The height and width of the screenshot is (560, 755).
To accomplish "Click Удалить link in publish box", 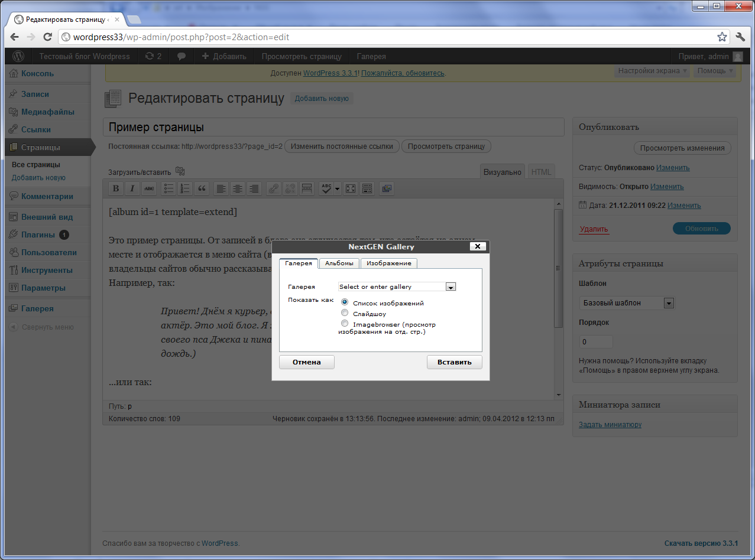I will pos(594,229).
